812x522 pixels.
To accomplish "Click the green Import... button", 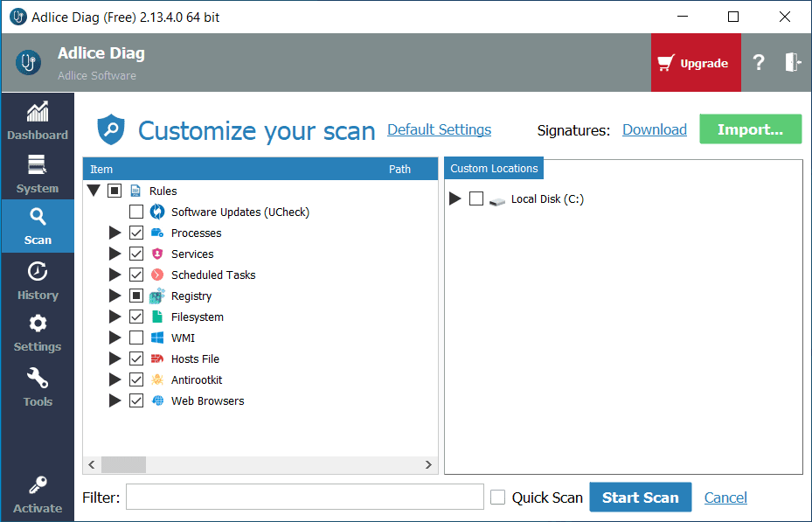I will click(750, 129).
